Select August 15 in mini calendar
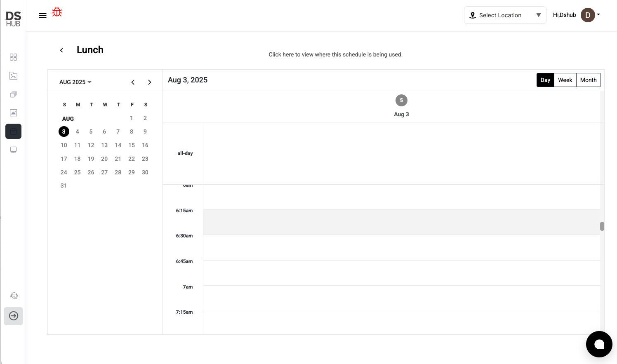Viewport: 617px width, 364px height. 132,145
